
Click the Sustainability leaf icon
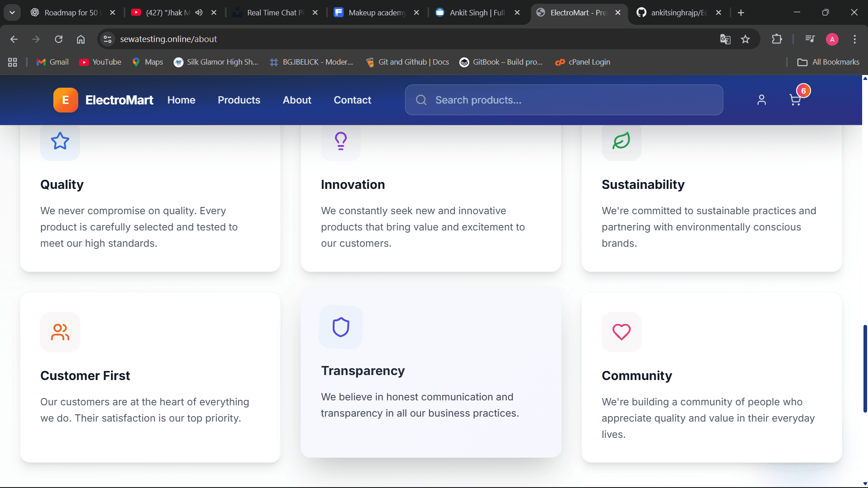point(621,141)
